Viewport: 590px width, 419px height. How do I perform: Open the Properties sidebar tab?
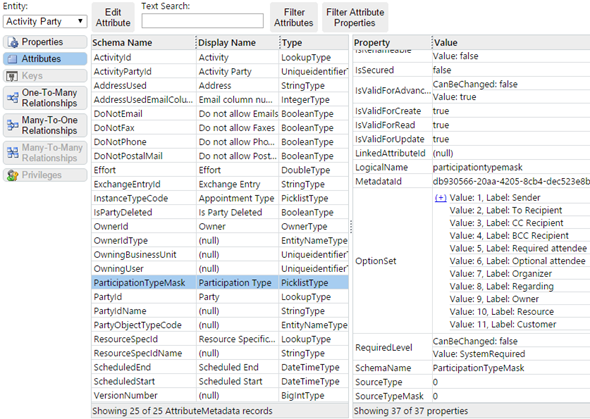[45, 42]
